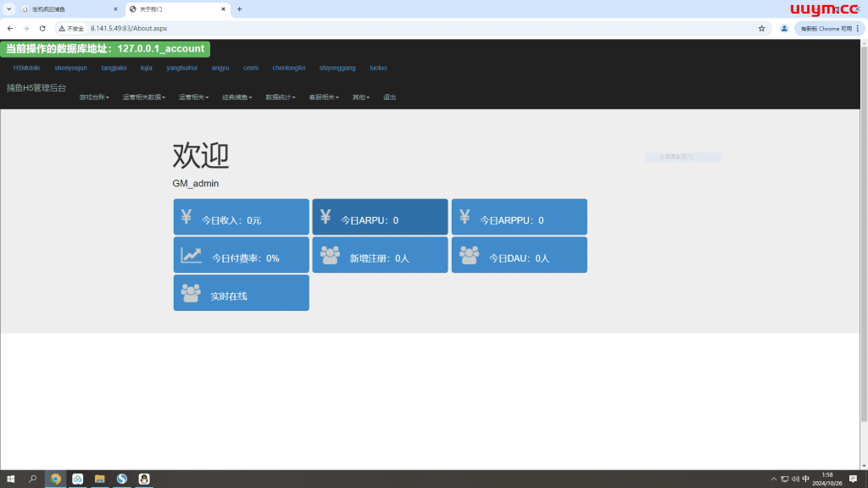Click the yen icon on 今日收入 card
Screen dimensions: 868x488
click(x=186, y=217)
